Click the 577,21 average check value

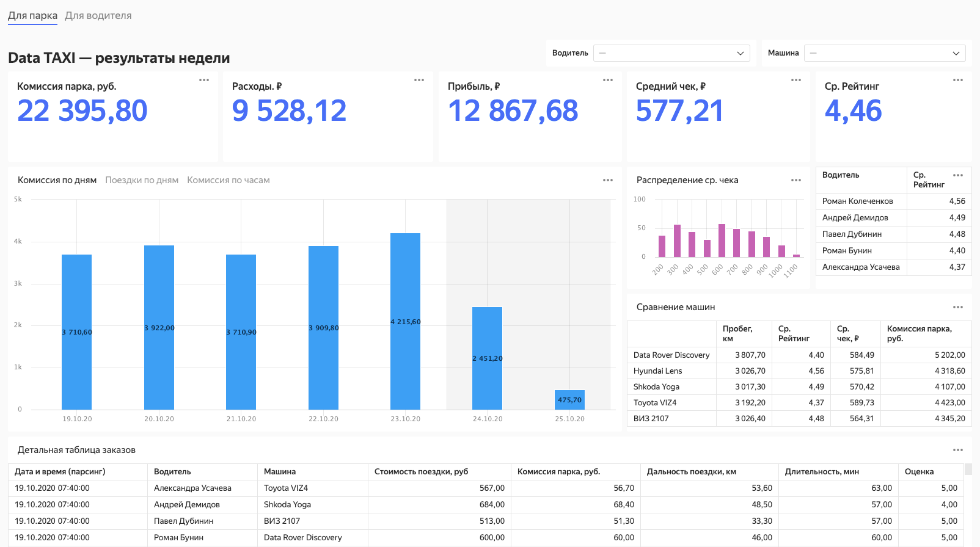(679, 111)
